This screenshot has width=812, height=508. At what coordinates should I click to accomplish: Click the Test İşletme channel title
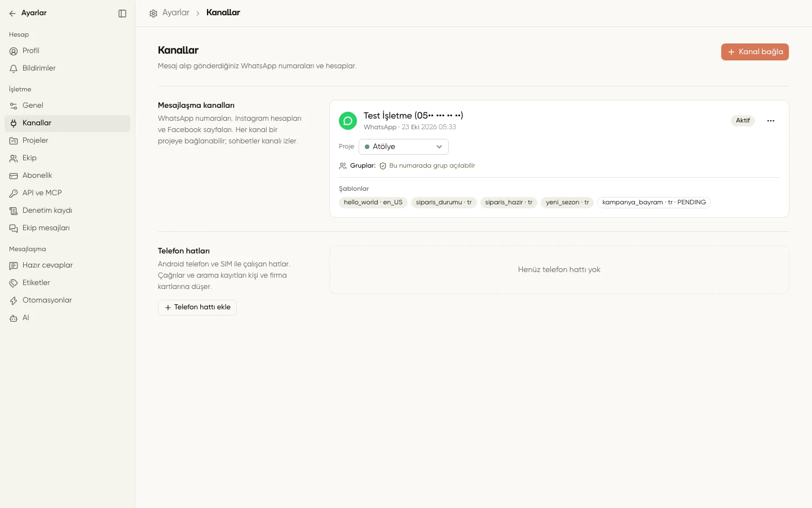[413, 116]
